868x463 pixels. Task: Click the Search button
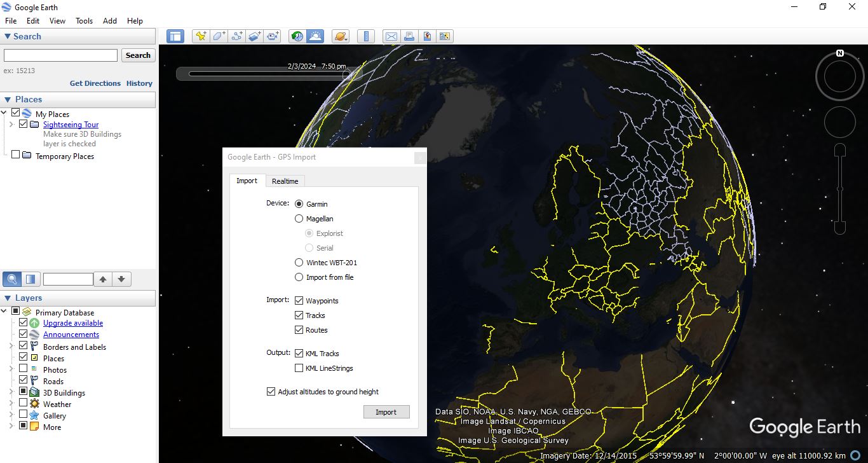point(138,55)
